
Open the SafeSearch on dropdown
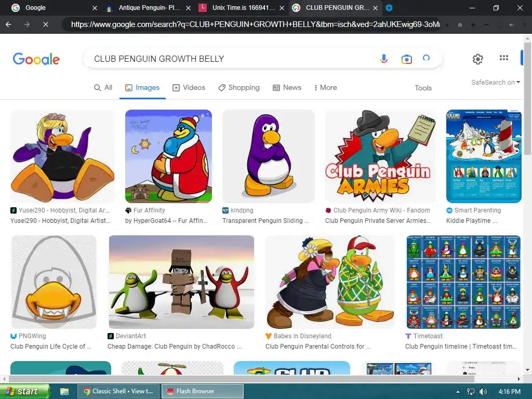click(x=495, y=83)
